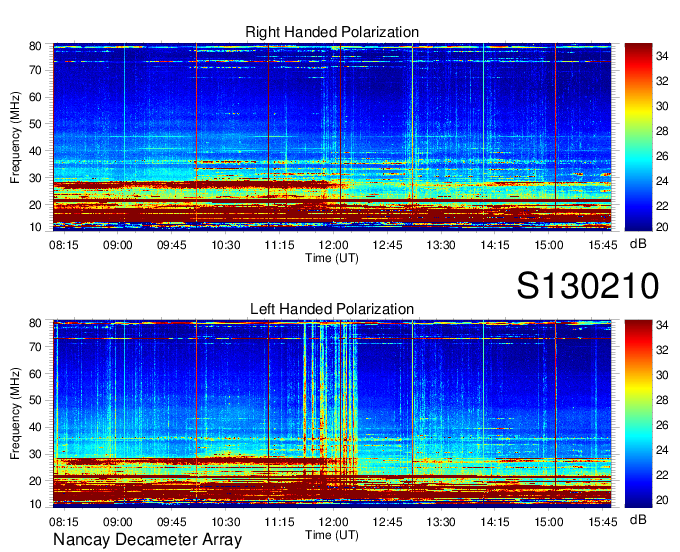Click the 50 MHz tick of Left Handed plot
This screenshot has width=680, height=552.
pos(35,401)
